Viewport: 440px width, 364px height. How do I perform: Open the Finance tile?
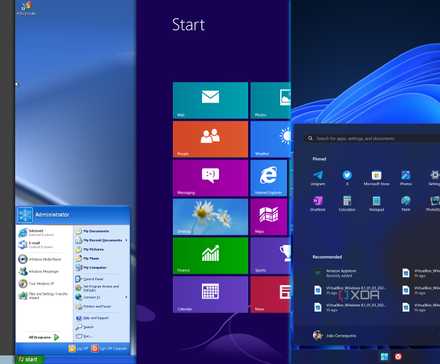click(210, 256)
